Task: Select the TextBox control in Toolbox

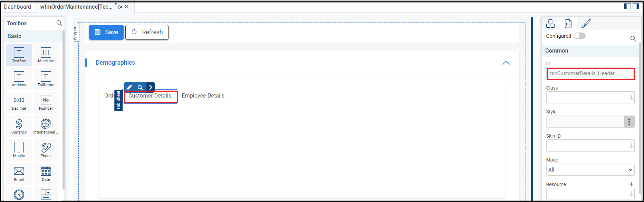Action: tap(19, 55)
